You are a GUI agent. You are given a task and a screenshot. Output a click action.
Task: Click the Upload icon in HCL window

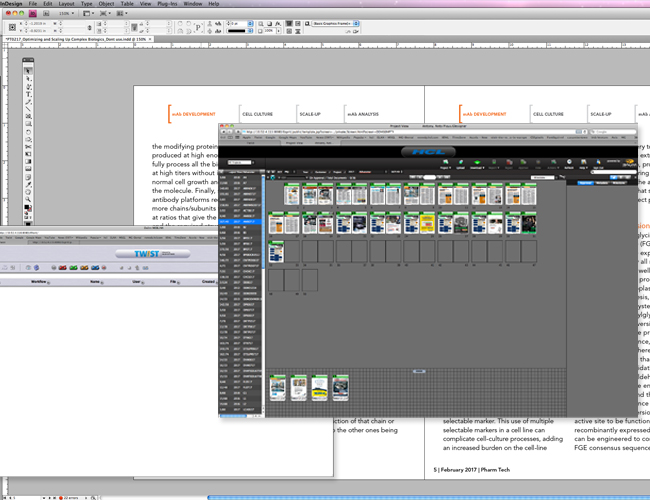coord(461,164)
